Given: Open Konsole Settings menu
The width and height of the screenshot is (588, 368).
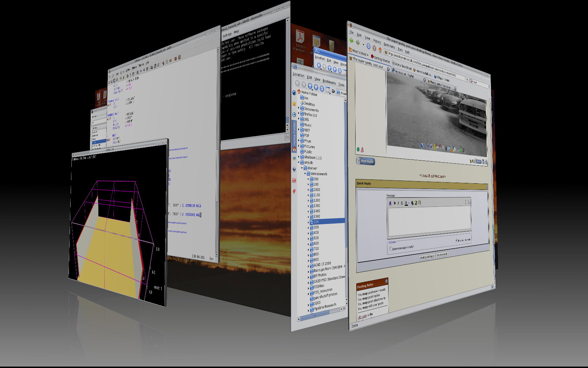Looking at the screenshot, I should pos(227,35).
